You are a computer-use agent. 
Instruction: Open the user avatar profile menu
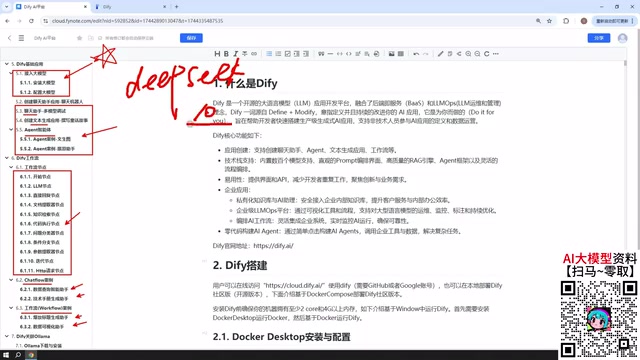pyautogui.click(x=622, y=38)
